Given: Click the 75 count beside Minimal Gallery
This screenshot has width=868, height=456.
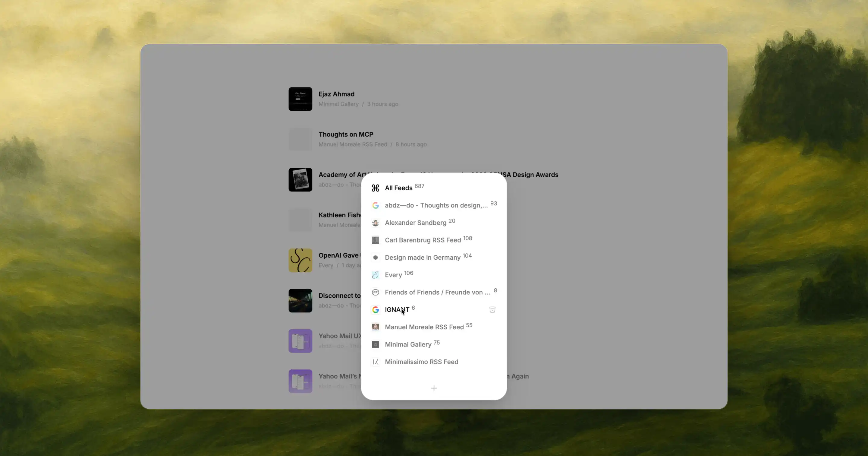Looking at the screenshot, I should 437,343.
